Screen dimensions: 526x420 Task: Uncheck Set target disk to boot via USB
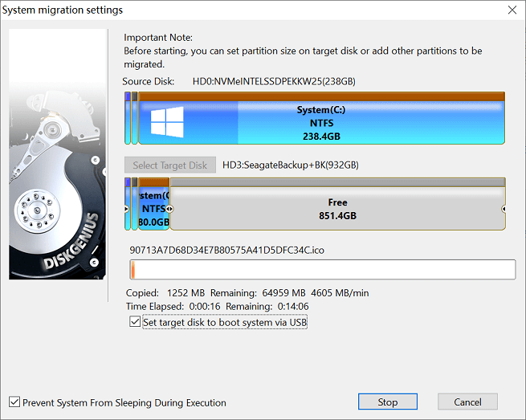click(135, 322)
